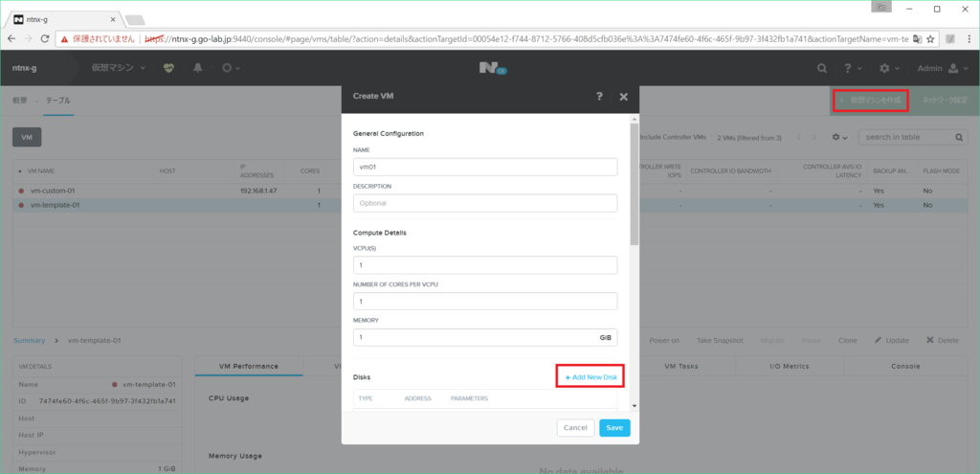The width and height of the screenshot is (980, 474).
Task: Click the NUMBER OF CORES PER VCPU field
Action: (485, 302)
